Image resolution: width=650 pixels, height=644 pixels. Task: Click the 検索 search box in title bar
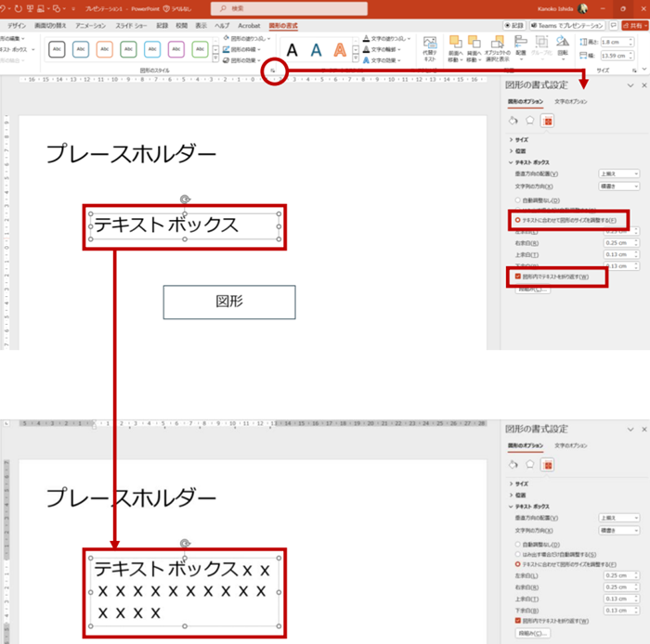pyautogui.click(x=279, y=8)
